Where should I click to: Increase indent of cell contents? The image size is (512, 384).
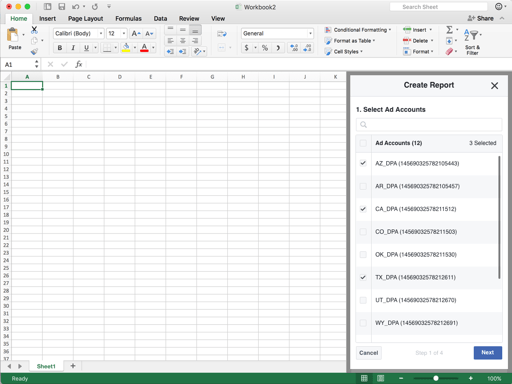click(182, 51)
